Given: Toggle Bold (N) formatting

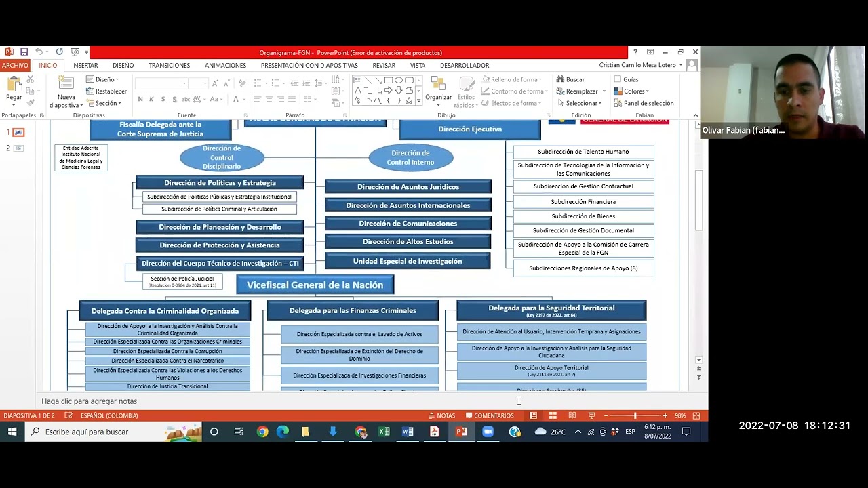Looking at the screenshot, I should click(140, 99).
